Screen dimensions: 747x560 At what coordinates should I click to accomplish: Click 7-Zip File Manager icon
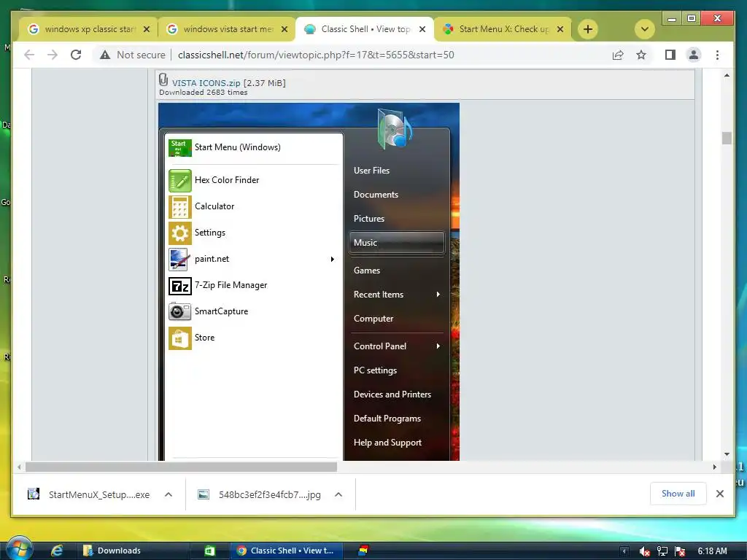click(180, 286)
